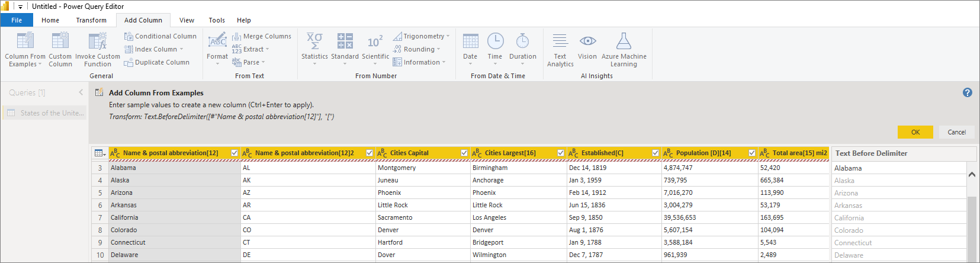Screen dimensions: 980x263
Task: Click the Statistics icon
Action: tap(314, 41)
